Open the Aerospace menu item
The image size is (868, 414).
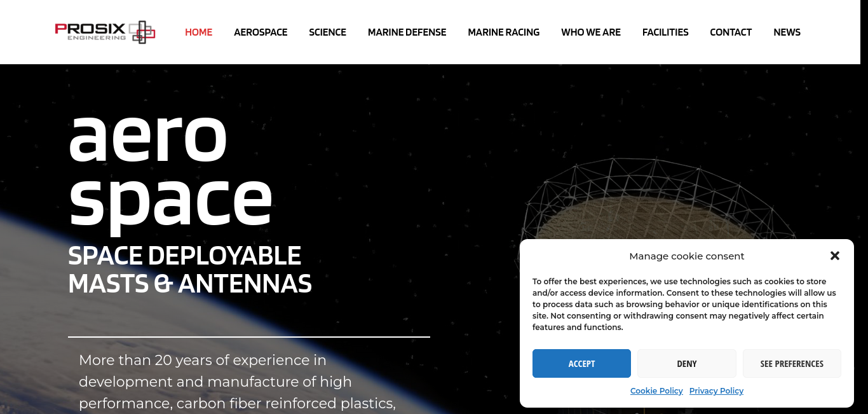tap(261, 32)
